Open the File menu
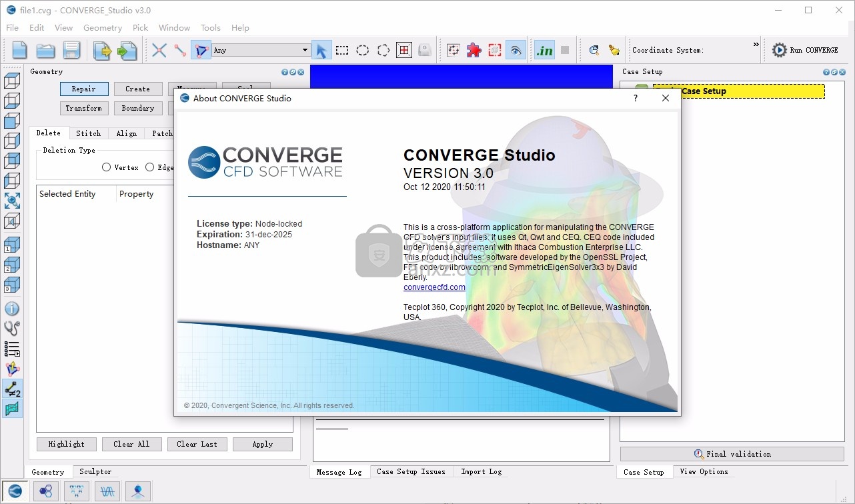The height and width of the screenshot is (504, 855). [12, 28]
